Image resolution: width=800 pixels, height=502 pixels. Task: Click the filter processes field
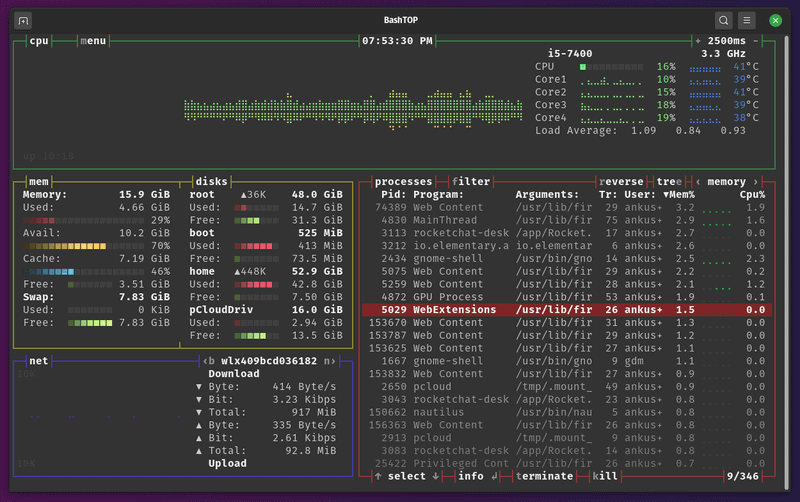point(471,182)
